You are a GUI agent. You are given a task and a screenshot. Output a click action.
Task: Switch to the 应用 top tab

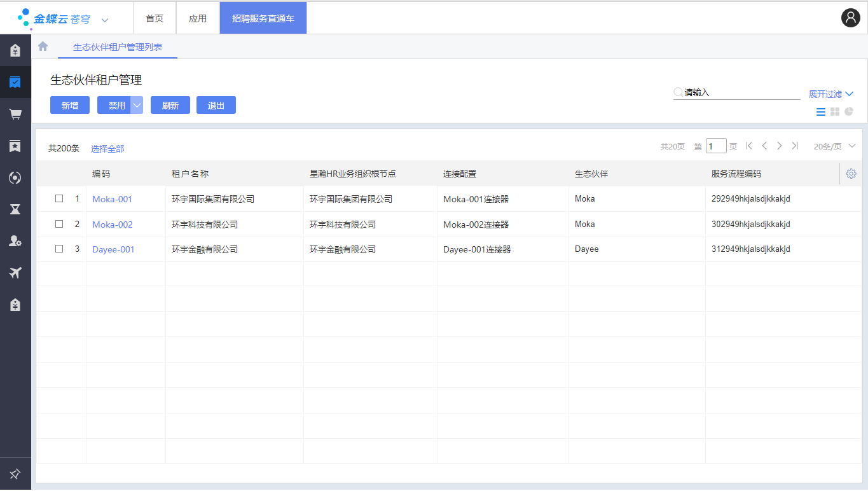coord(198,18)
